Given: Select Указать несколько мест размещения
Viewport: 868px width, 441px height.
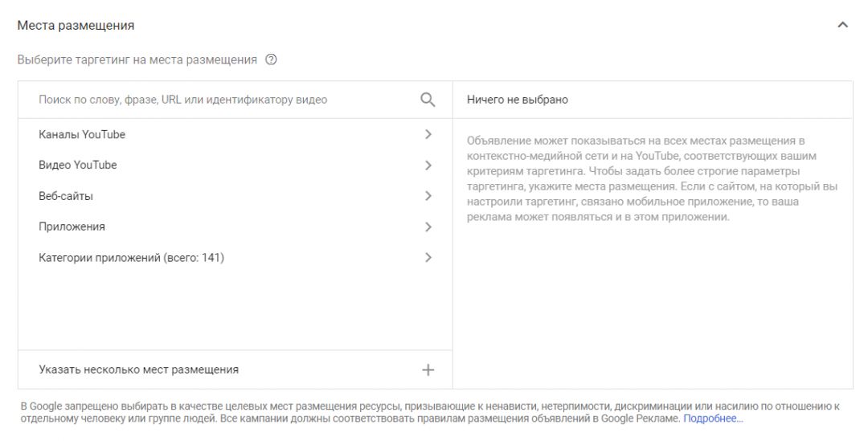Looking at the screenshot, I should click(235, 370).
